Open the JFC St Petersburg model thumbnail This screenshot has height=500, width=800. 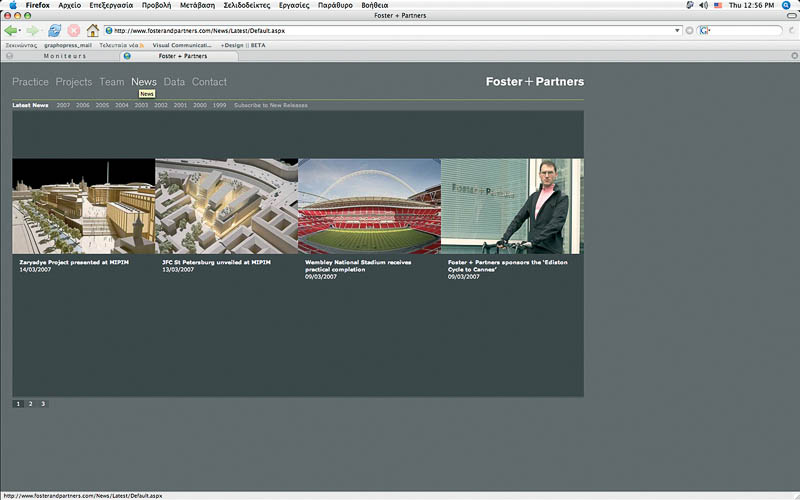227,206
